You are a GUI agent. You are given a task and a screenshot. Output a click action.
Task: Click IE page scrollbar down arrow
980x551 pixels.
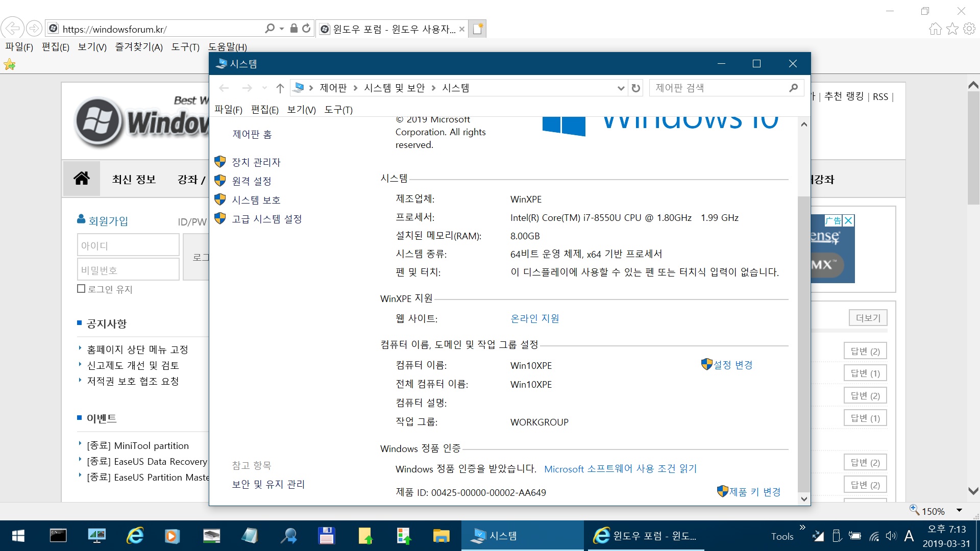pyautogui.click(x=973, y=491)
